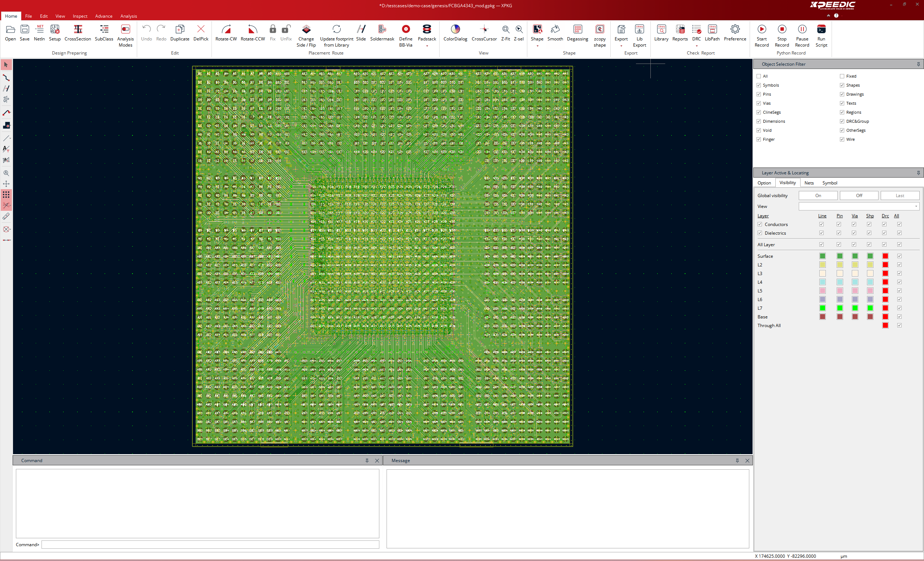Click the Degassing tool

[577, 34]
